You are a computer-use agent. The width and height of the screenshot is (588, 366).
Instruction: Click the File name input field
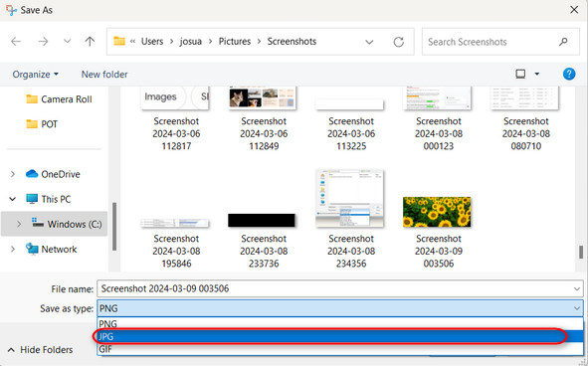point(339,288)
